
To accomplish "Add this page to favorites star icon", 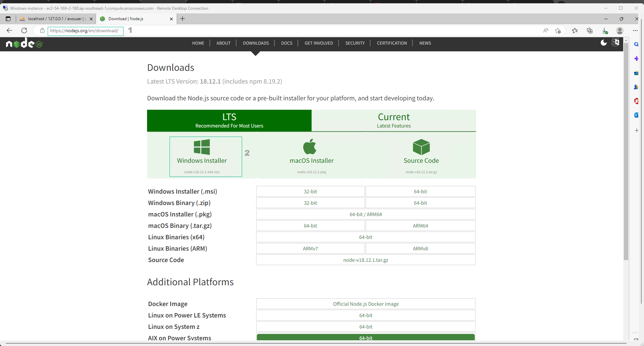I will click(558, 31).
